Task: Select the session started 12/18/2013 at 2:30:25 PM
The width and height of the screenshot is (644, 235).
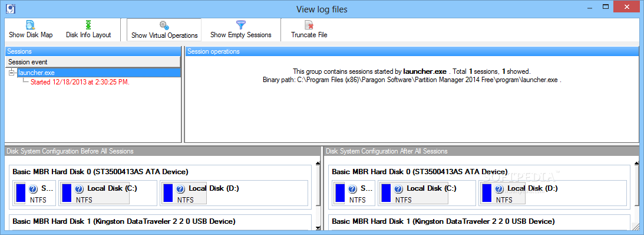Action: pyautogui.click(x=80, y=82)
